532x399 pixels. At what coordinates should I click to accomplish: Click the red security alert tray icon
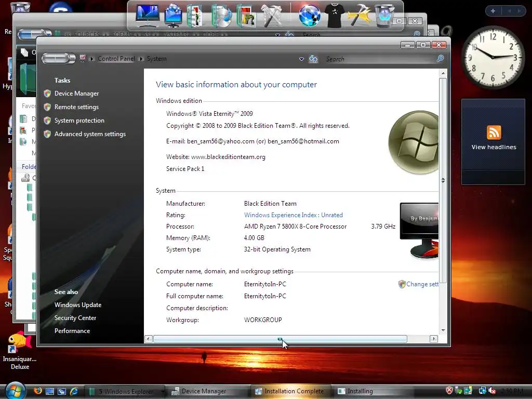coord(449,391)
